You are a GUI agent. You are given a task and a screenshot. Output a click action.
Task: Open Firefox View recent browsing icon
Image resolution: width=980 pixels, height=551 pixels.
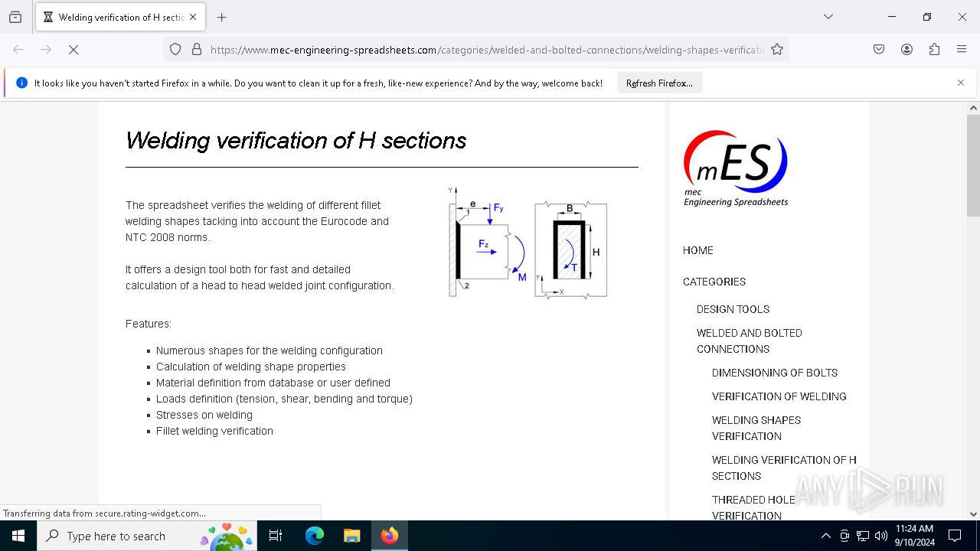tap(15, 17)
